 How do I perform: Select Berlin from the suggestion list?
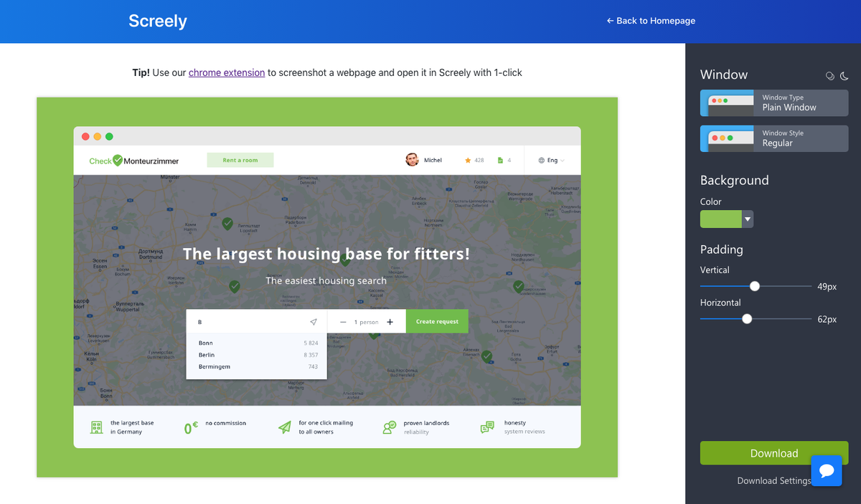click(x=257, y=355)
